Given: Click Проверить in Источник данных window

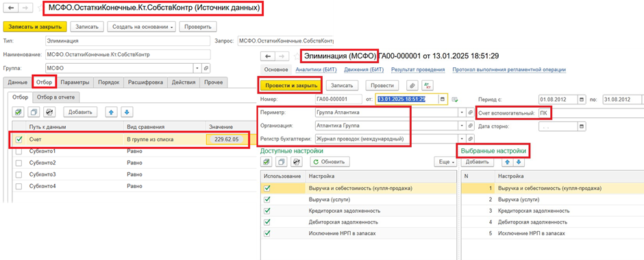Looking at the screenshot, I should [x=198, y=27].
